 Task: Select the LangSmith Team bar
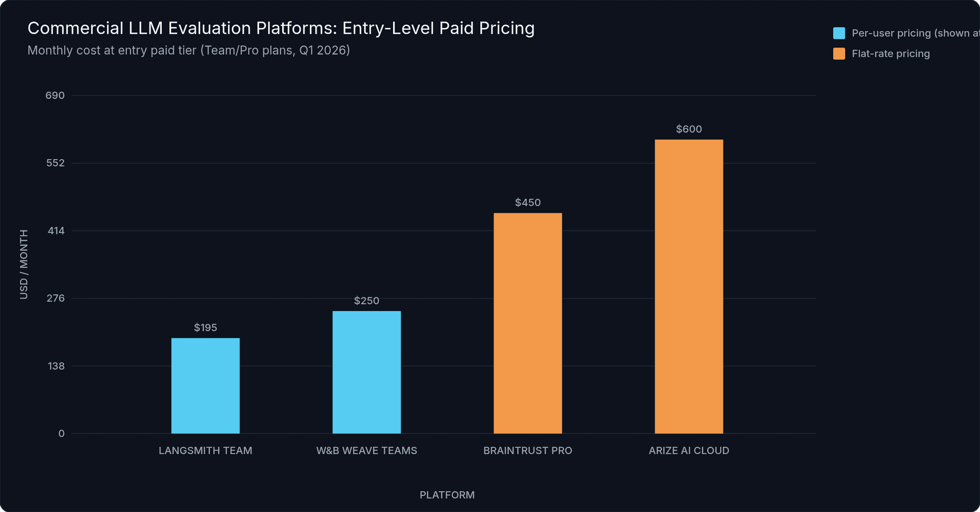(x=205, y=386)
